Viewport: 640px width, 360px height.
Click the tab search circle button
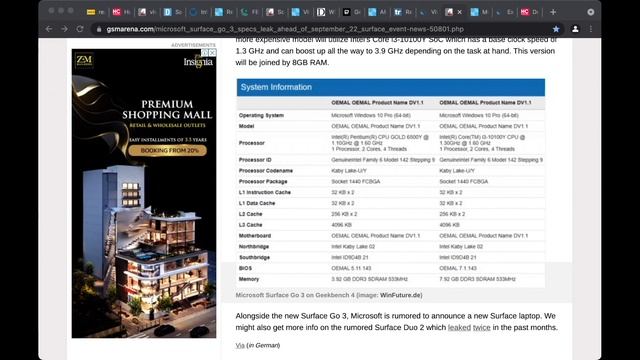[x=591, y=12]
